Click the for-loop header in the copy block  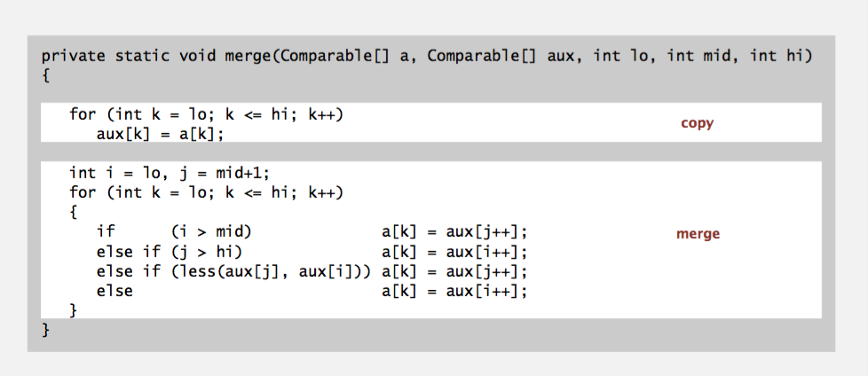(206, 115)
